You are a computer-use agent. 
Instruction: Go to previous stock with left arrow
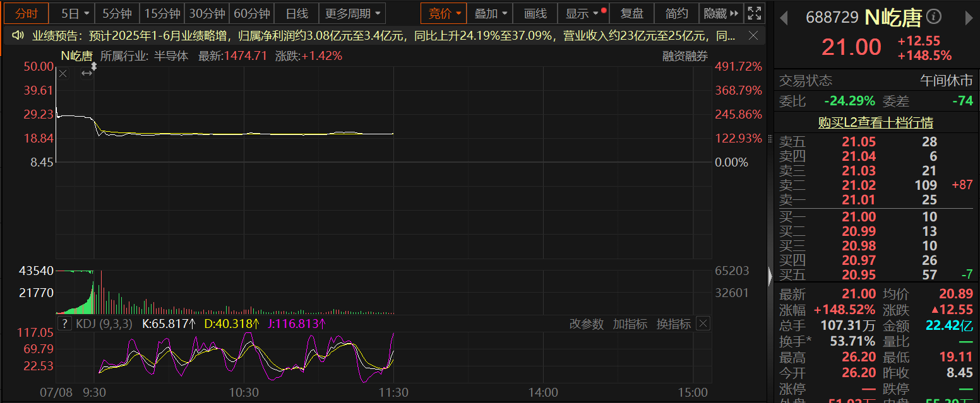pos(784,18)
